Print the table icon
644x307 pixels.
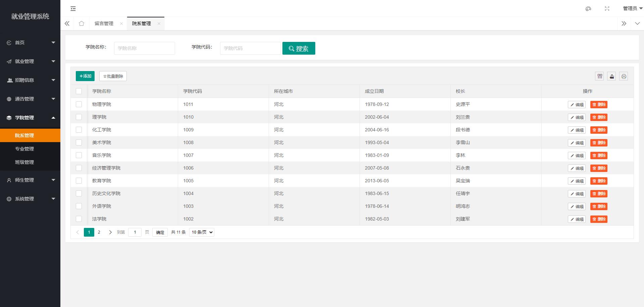[x=624, y=76]
